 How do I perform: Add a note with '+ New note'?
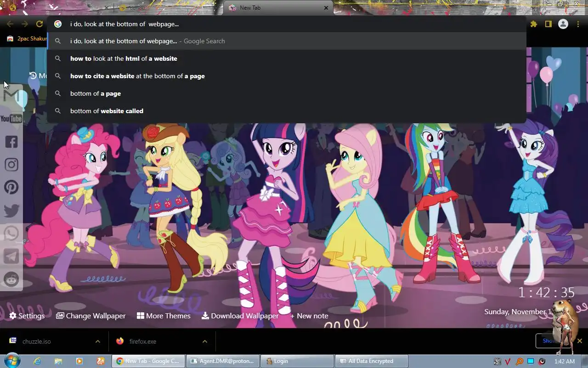309,316
